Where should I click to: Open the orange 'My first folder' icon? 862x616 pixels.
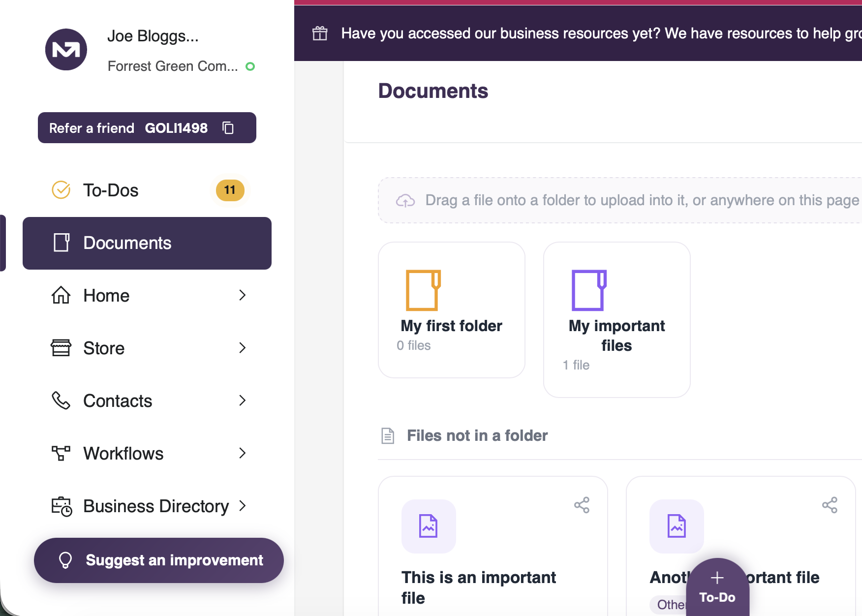423,290
